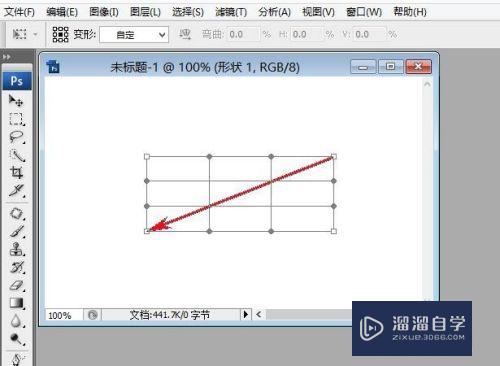The image size is (500, 366).
Task: Select the Brush tool
Action: pyautogui.click(x=17, y=231)
